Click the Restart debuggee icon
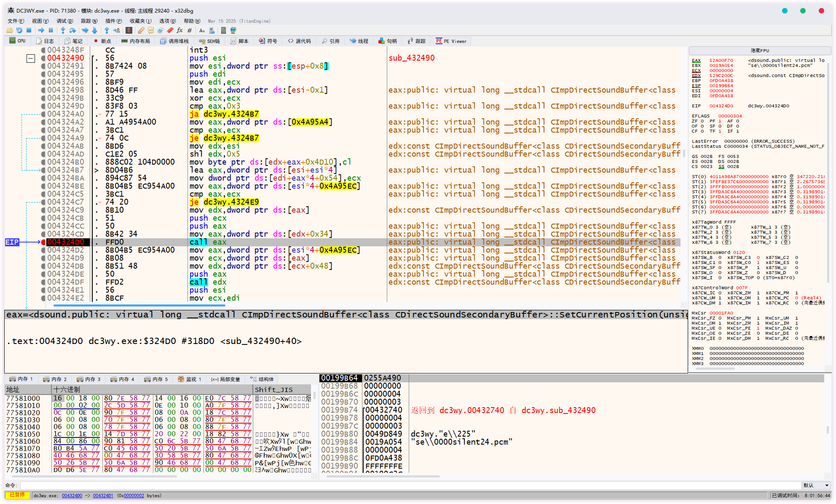Screen dimensions: 836x504 click(19, 30)
